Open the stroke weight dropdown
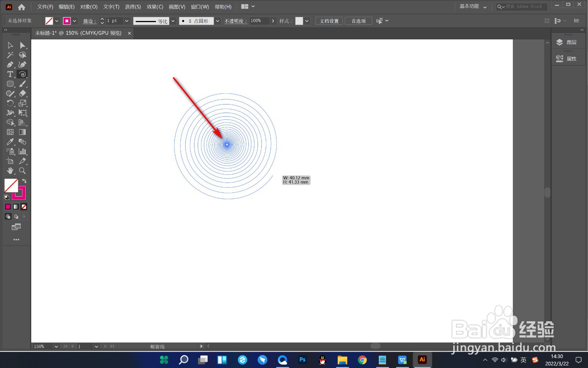Screen dimensions: 588x368 click(127, 21)
